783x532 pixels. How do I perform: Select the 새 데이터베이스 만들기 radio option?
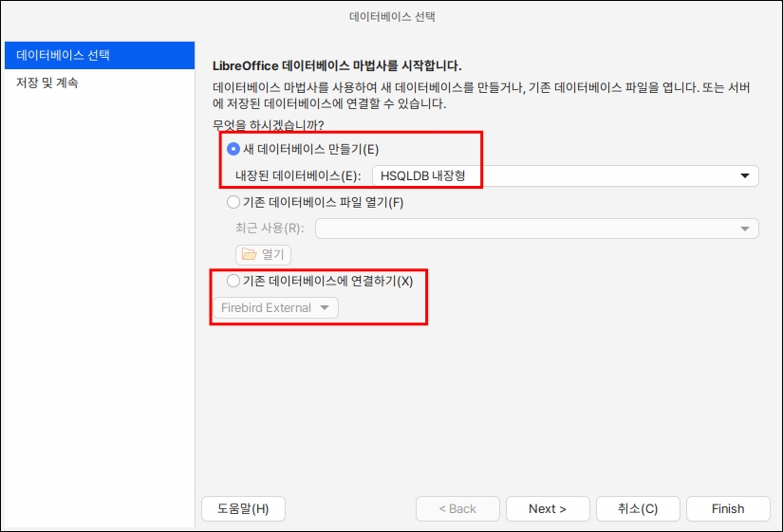(233, 149)
